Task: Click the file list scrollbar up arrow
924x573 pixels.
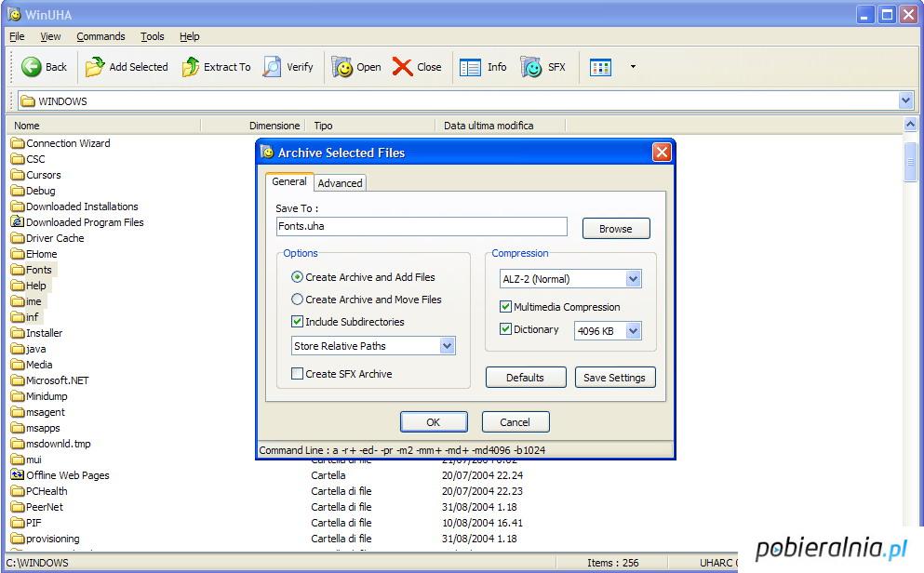Action: (910, 125)
